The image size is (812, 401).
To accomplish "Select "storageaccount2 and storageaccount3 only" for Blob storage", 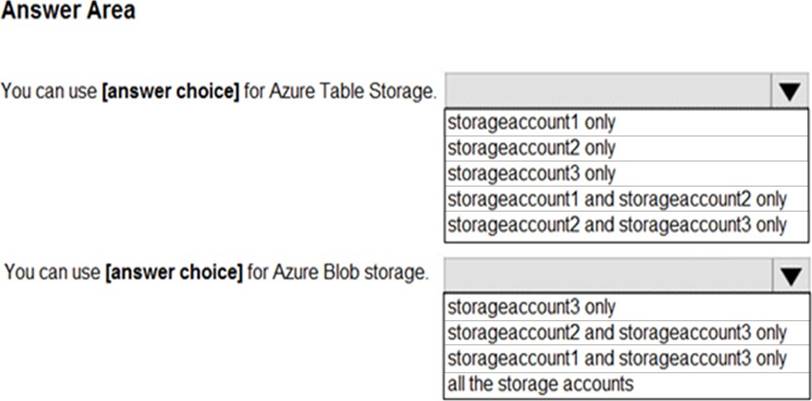I will click(x=617, y=331).
